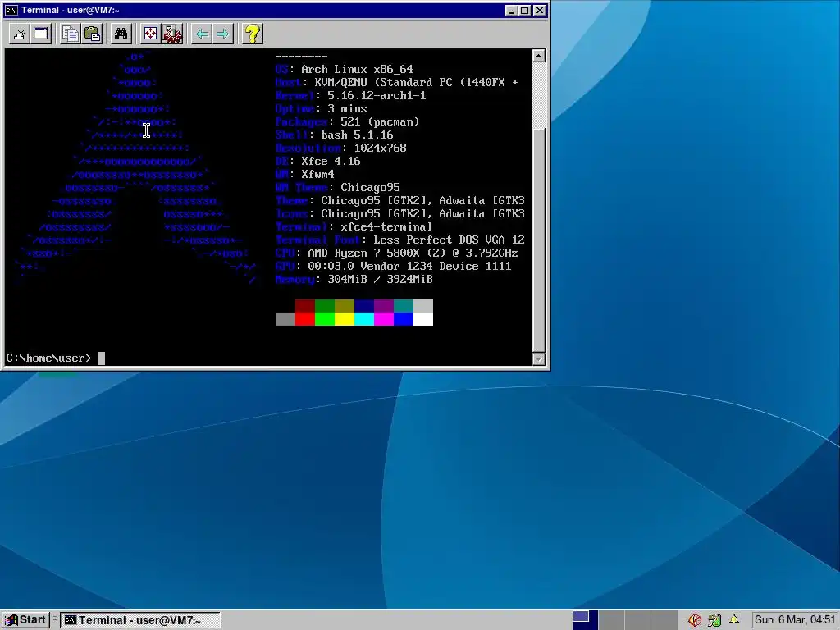Click the GPU text 'Vendor 1234 Device 1111'

pos(436,267)
